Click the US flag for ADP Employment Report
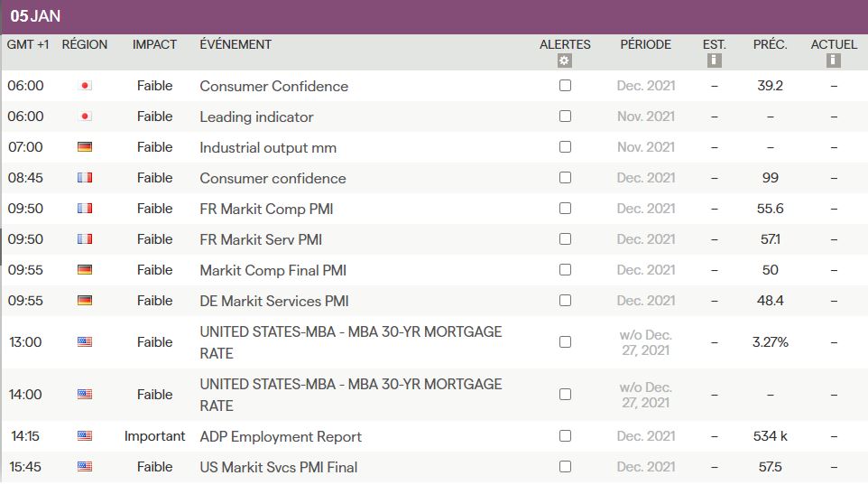This screenshot has width=868, height=485. pyautogui.click(x=85, y=436)
